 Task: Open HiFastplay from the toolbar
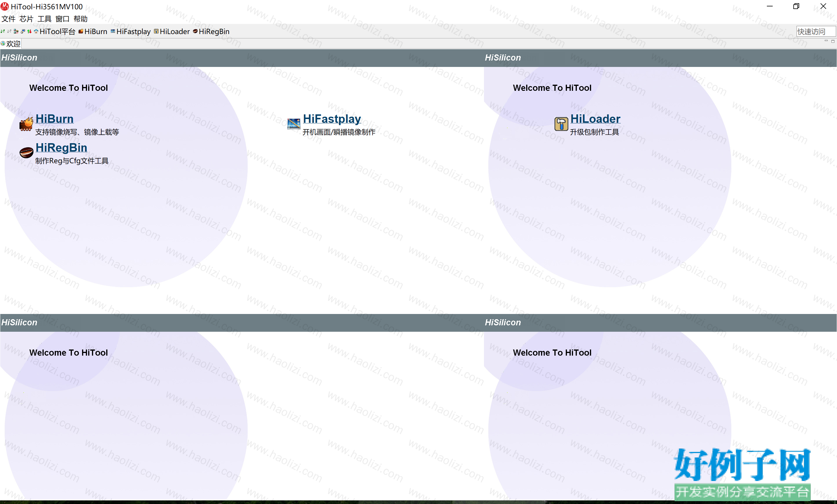[131, 32]
